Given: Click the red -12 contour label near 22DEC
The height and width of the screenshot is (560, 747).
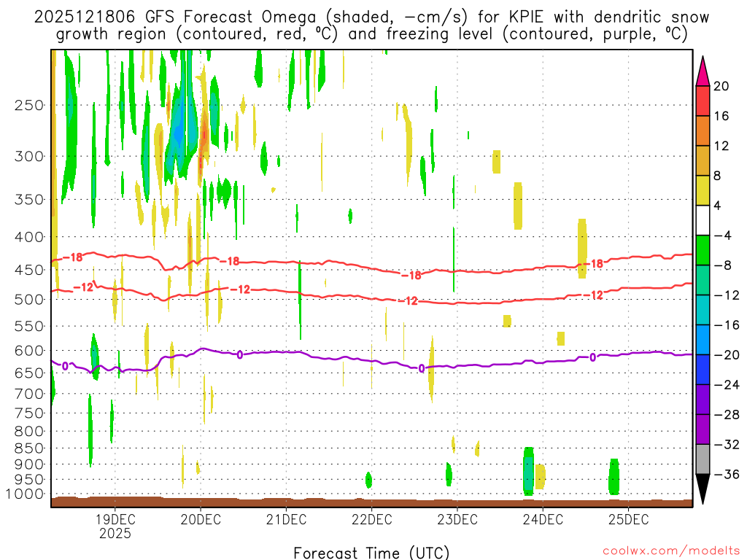Looking at the screenshot, I should click(408, 301).
